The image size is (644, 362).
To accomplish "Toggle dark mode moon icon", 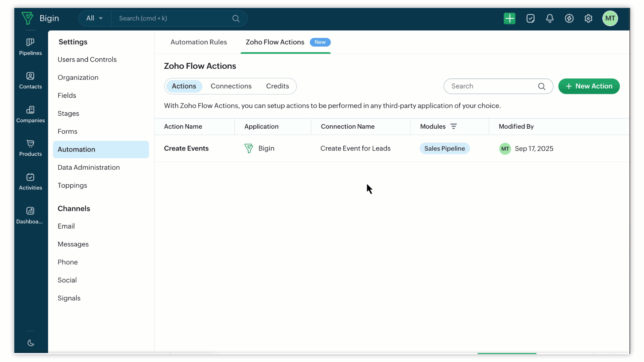I will tap(31, 343).
